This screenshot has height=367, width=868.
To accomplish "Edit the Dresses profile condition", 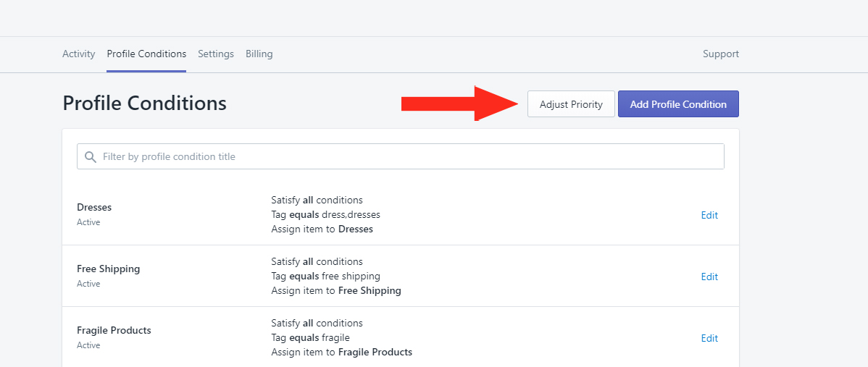I will tap(709, 215).
